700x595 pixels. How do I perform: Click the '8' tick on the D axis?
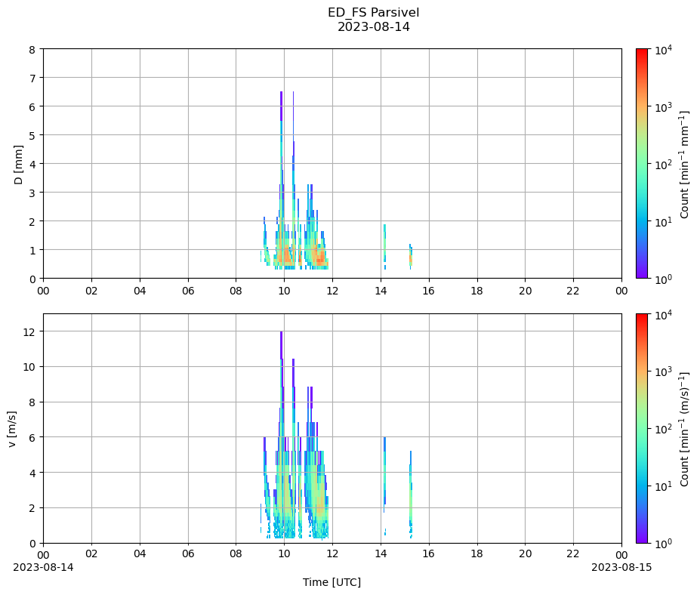pos(32,50)
